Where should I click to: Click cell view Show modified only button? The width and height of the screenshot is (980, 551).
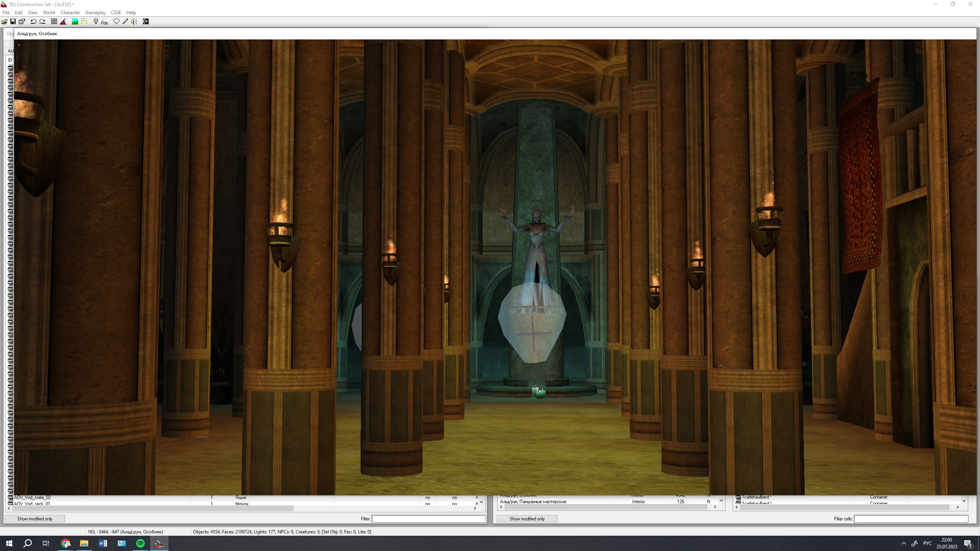[527, 518]
